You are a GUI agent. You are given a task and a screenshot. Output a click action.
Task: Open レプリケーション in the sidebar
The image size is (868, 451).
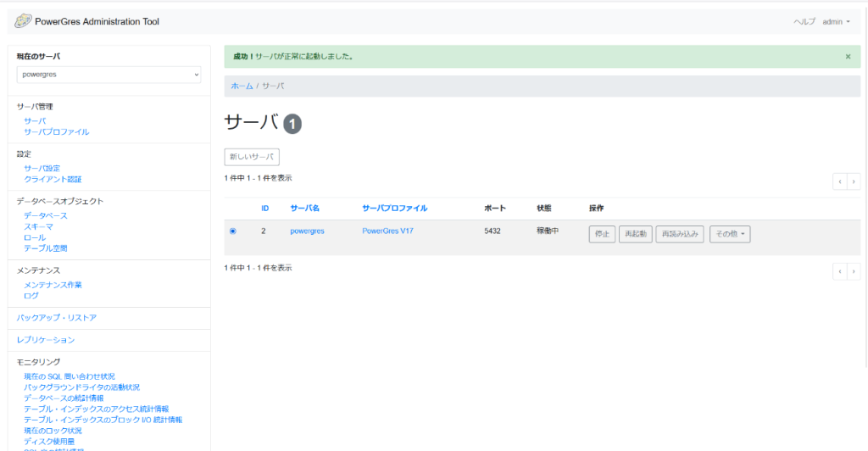coord(46,340)
